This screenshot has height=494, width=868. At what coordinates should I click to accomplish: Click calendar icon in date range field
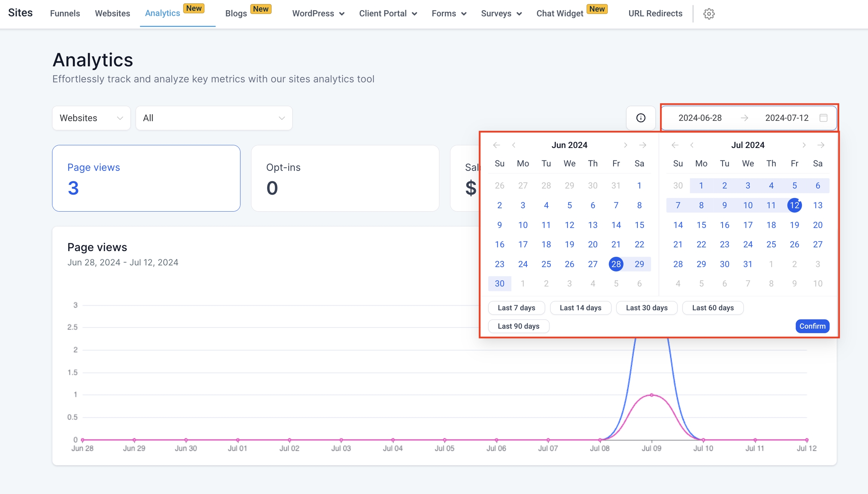tap(823, 118)
